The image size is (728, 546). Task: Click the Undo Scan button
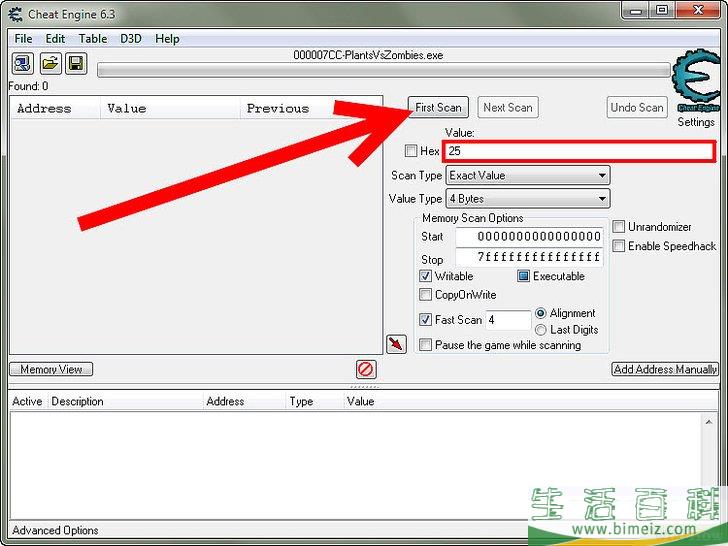pyautogui.click(x=637, y=107)
